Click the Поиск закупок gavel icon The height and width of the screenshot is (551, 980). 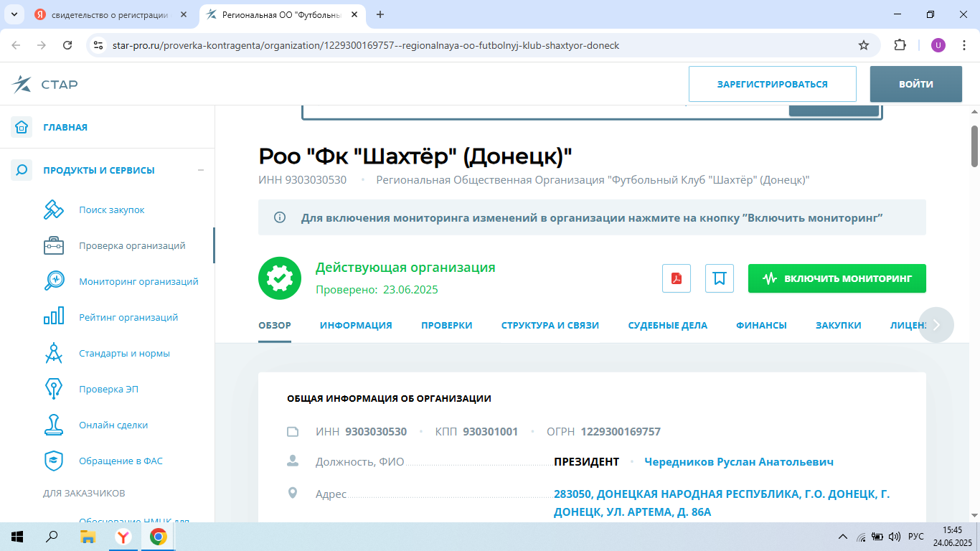click(54, 209)
